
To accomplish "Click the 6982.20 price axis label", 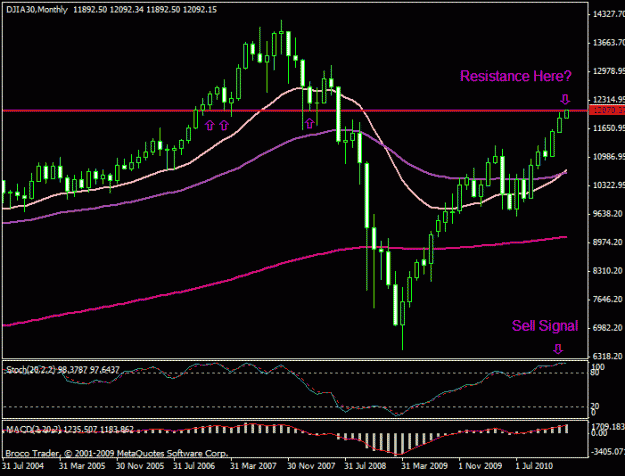I will tap(608, 328).
